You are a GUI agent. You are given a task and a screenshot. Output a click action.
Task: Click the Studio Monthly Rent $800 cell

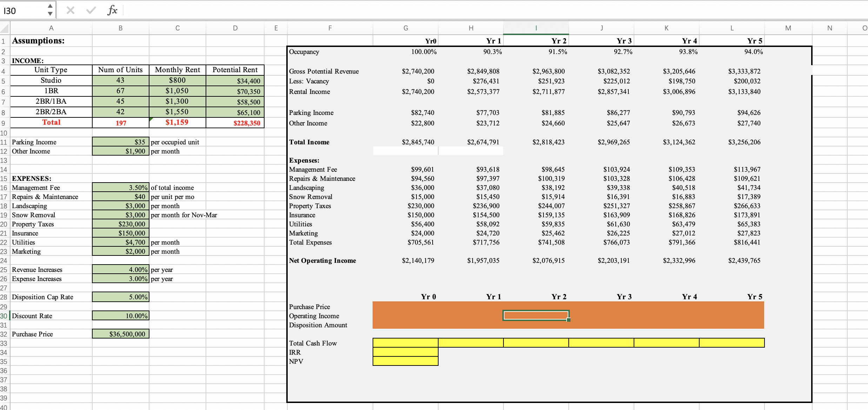click(x=178, y=81)
